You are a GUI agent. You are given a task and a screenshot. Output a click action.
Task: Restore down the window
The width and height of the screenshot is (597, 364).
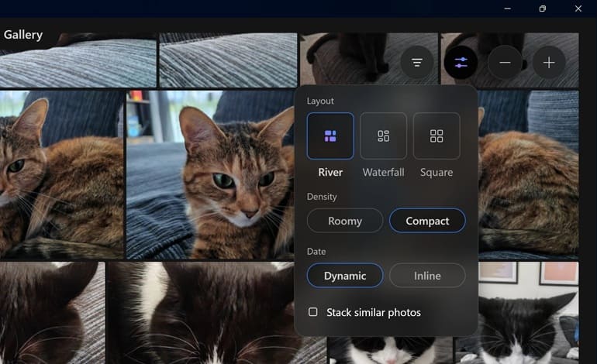tap(543, 9)
